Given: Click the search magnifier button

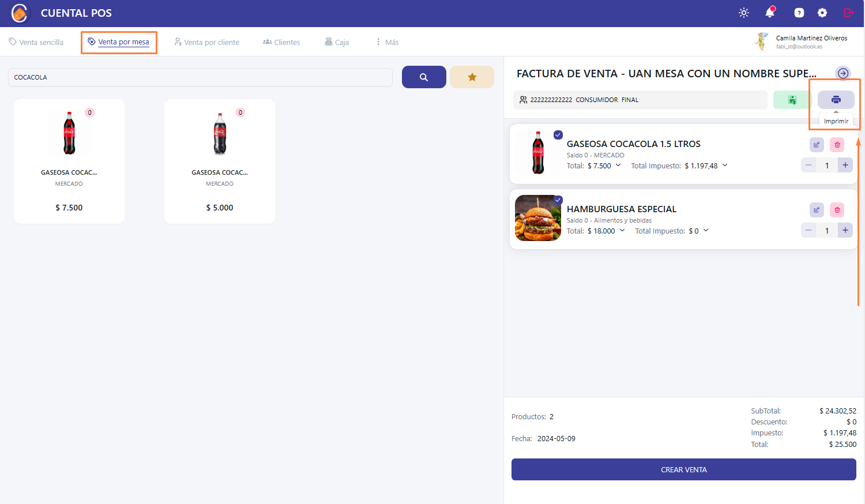Looking at the screenshot, I should pos(424,77).
